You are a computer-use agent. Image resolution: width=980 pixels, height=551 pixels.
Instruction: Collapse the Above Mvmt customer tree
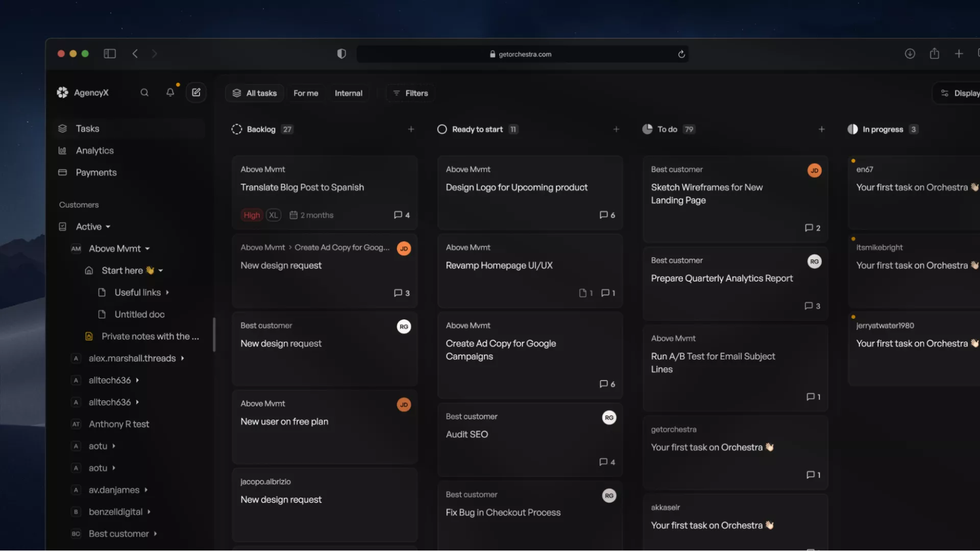148,248
